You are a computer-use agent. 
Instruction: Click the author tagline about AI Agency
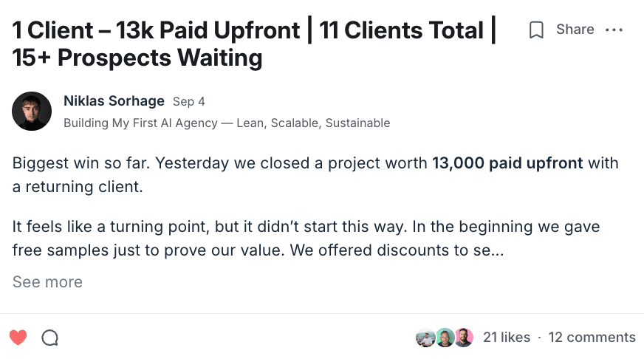227,123
